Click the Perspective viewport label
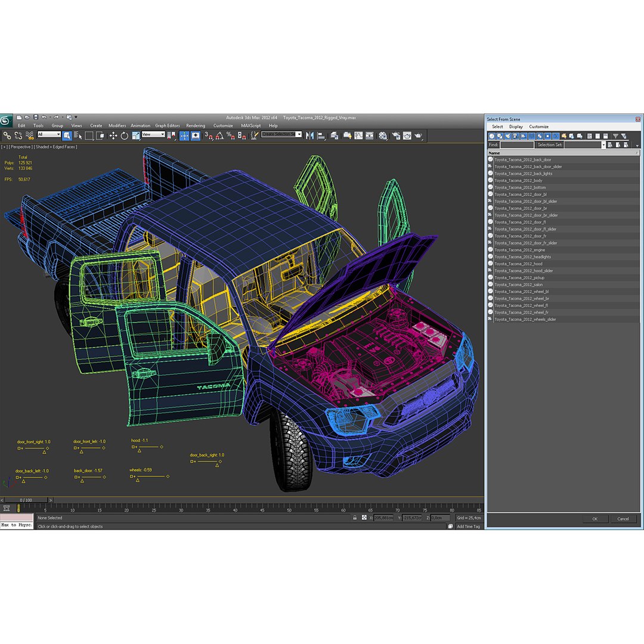This screenshot has width=644, height=644. point(20,147)
